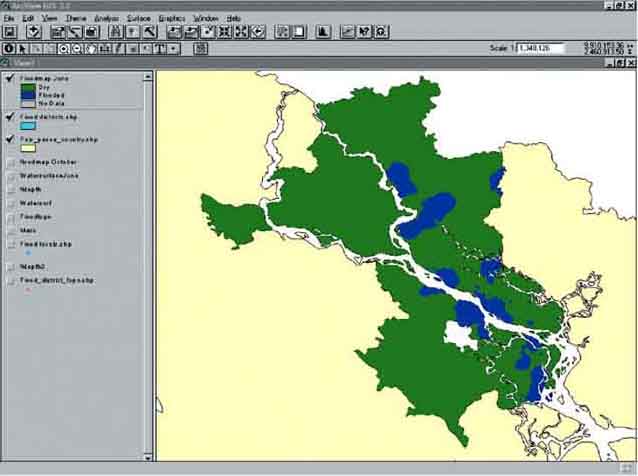Select the Zoom In tool
The height and width of the screenshot is (476, 638).
pos(63,48)
